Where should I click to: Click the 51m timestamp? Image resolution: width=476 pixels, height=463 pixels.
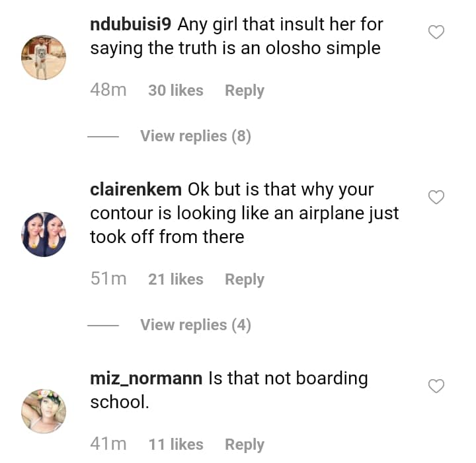point(108,279)
